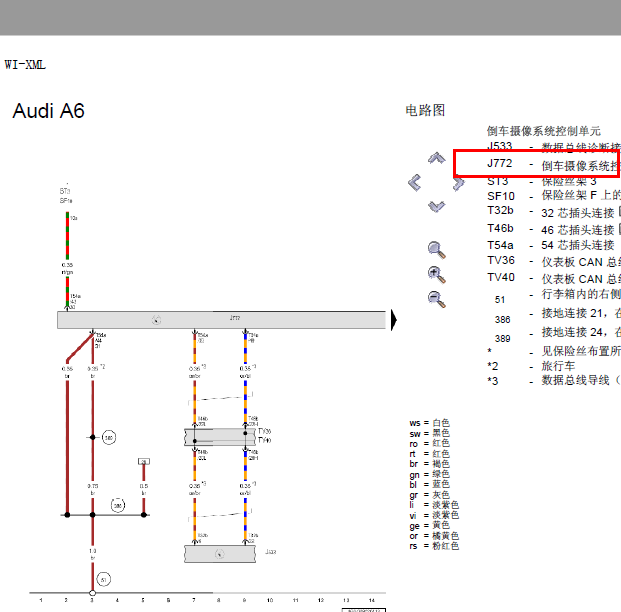Click the plain magnifier reset zoom icon

[437, 250]
